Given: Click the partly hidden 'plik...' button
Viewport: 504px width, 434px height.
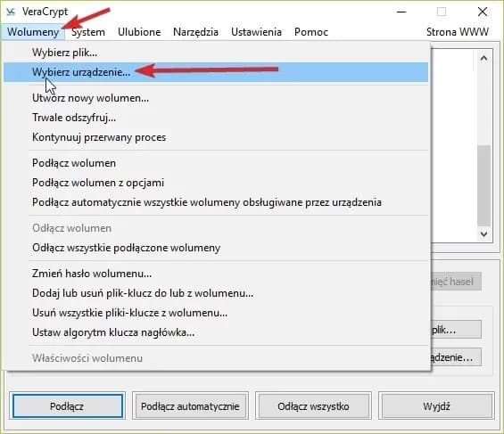Looking at the screenshot, I should click(x=456, y=330).
